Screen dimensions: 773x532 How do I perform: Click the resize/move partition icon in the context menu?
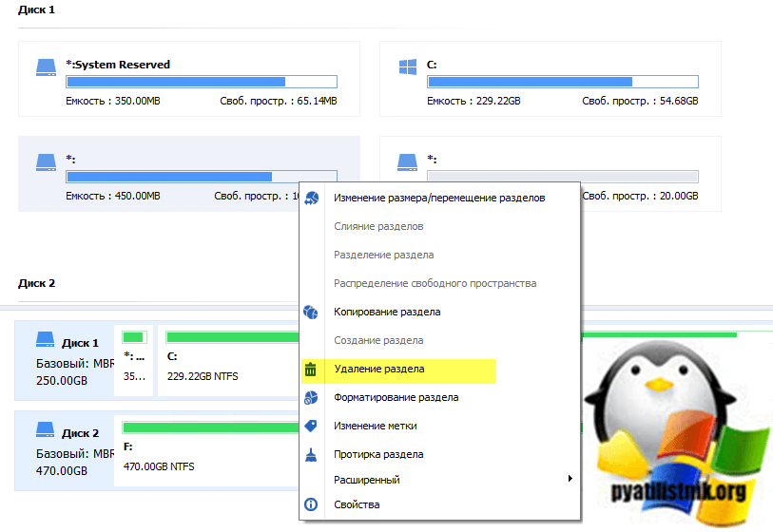point(311,198)
